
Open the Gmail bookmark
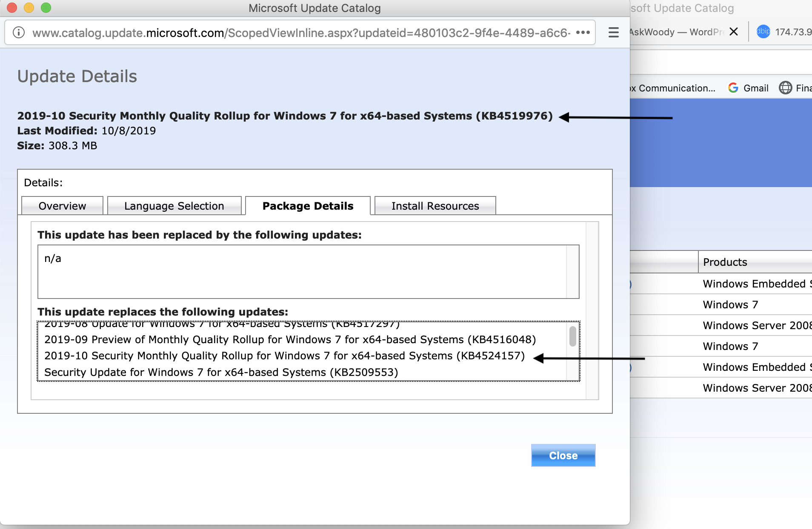click(748, 88)
